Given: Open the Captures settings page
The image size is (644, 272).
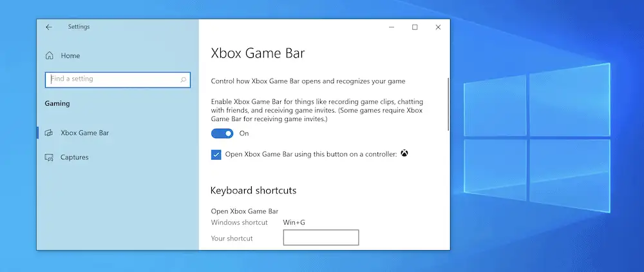Looking at the screenshot, I should [x=74, y=157].
